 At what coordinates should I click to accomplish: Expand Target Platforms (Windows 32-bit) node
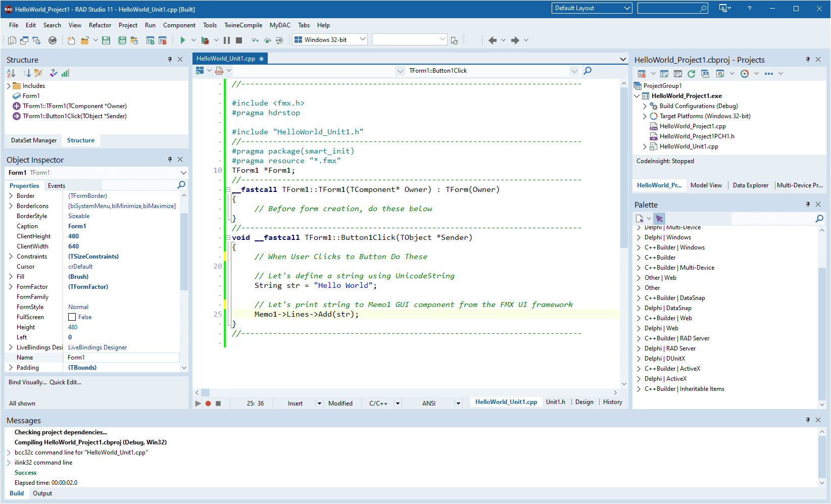click(645, 116)
